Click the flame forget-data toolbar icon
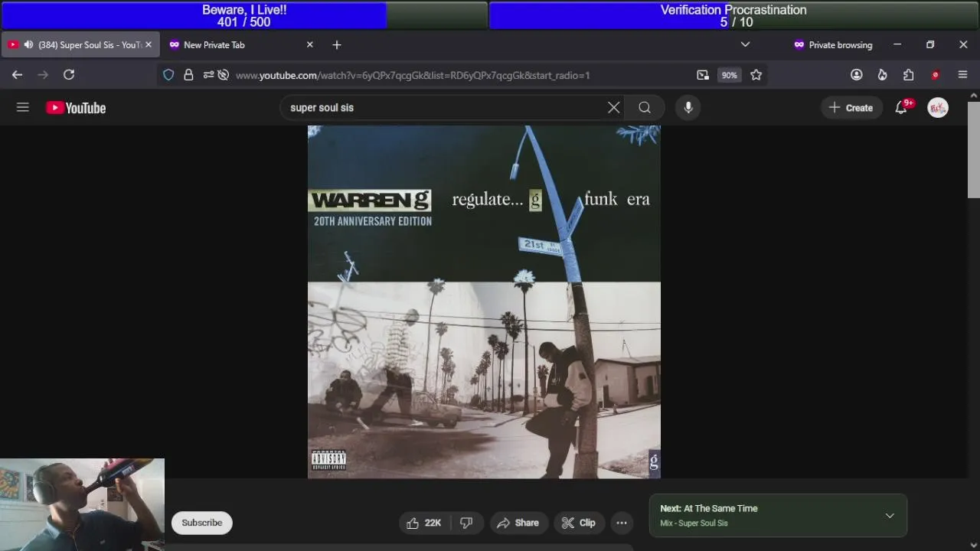Image resolution: width=980 pixels, height=551 pixels. point(882,75)
